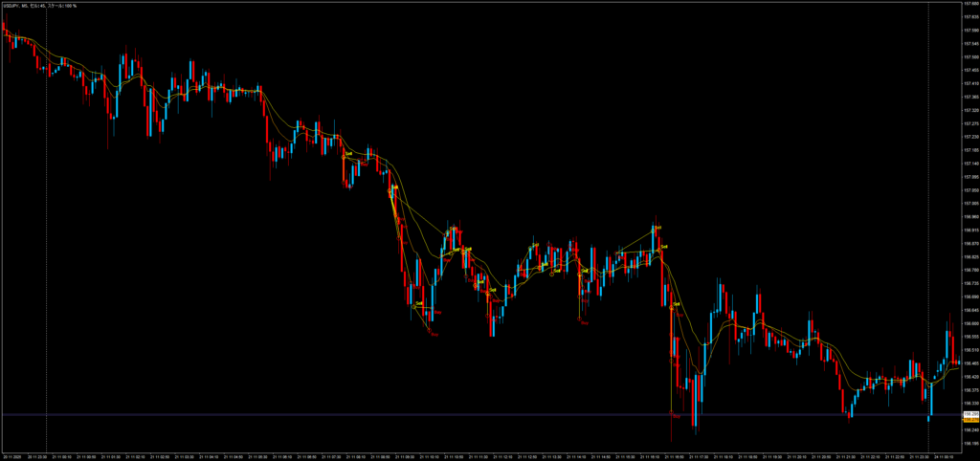
Task: Select the Sell marker midway down the 16:00 drop
Action: 676,304
